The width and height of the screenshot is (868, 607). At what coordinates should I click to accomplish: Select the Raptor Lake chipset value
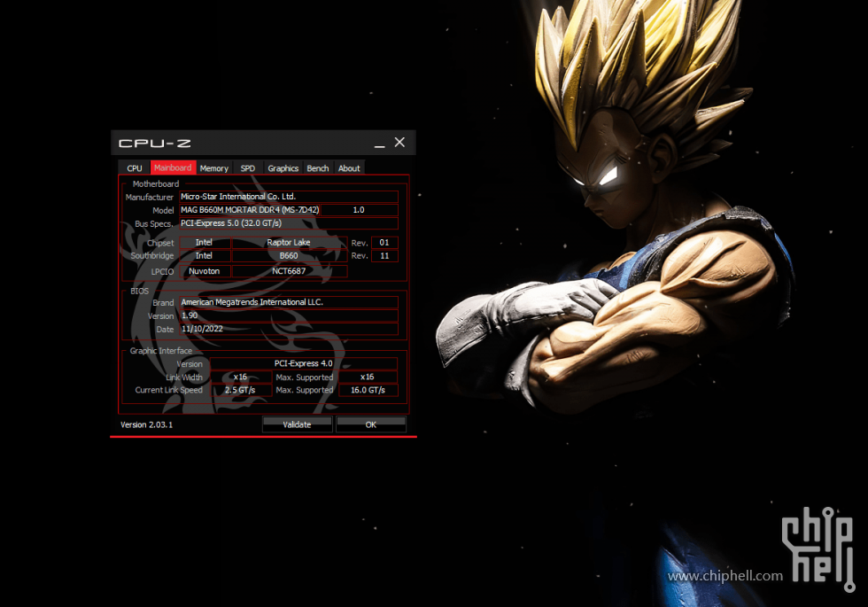pos(289,243)
